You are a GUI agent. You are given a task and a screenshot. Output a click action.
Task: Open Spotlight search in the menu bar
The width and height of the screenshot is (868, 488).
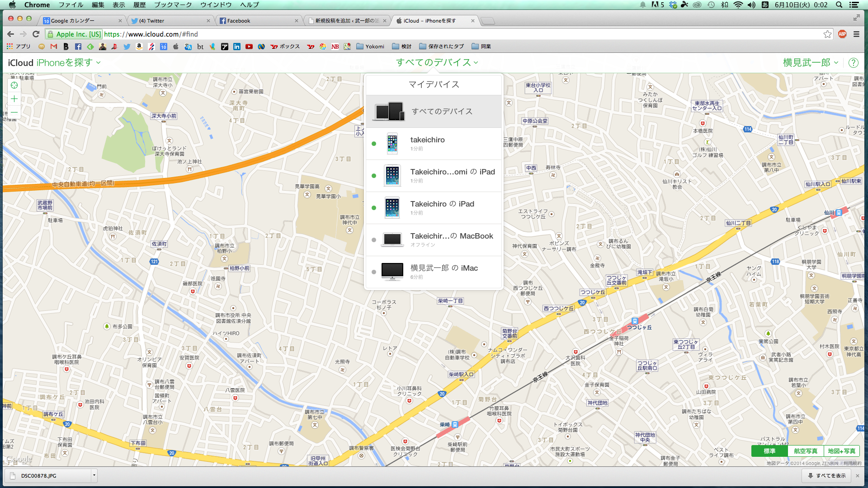point(839,5)
